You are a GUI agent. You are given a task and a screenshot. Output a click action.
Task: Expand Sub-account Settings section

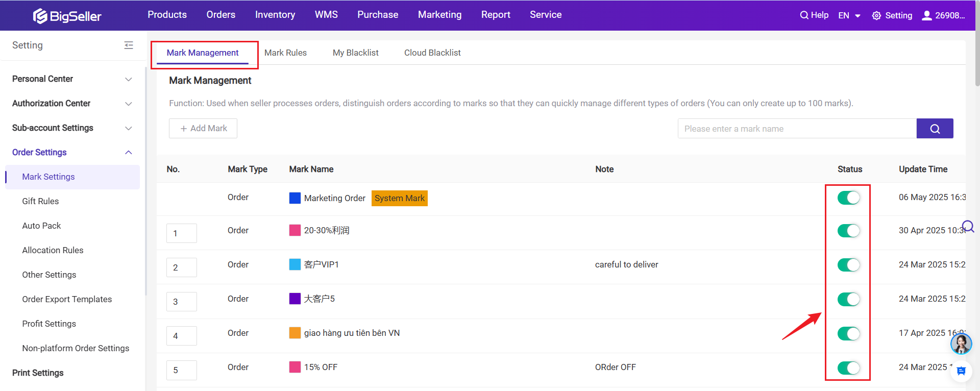(x=72, y=128)
